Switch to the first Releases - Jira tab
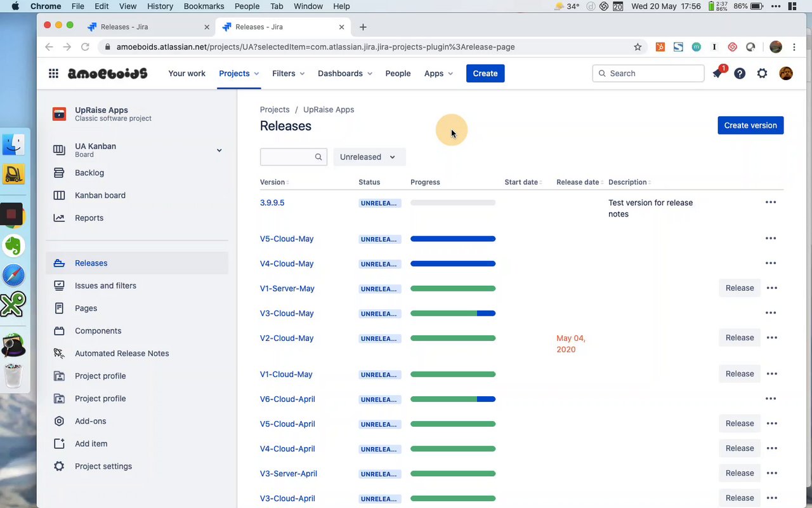Image resolution: width=812 pixels, height=508 pixels. (148, 27)
